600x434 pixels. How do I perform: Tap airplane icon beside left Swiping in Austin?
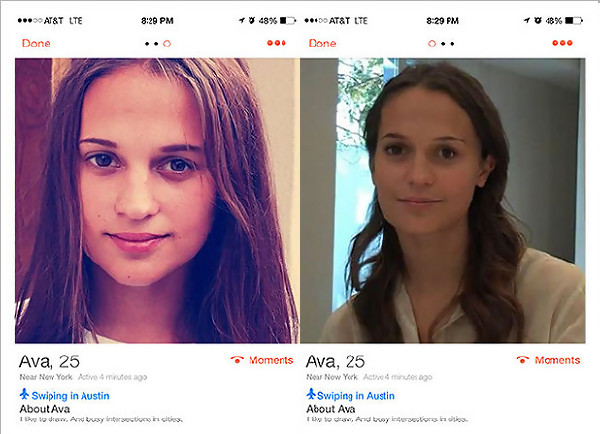coord(24,394)
